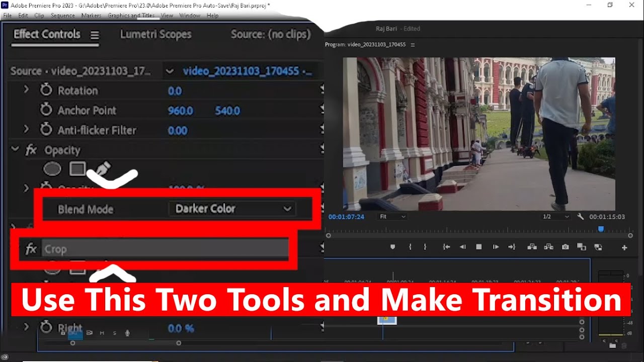This screenshot has height=362, width=644.
Task: Create an ellipse mask under Opacity
Action: 52,169
